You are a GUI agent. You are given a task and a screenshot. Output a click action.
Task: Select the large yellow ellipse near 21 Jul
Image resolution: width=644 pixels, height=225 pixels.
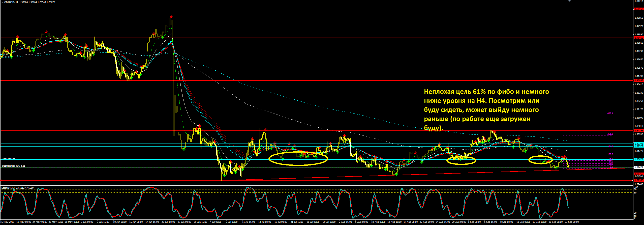coord(298,158)
